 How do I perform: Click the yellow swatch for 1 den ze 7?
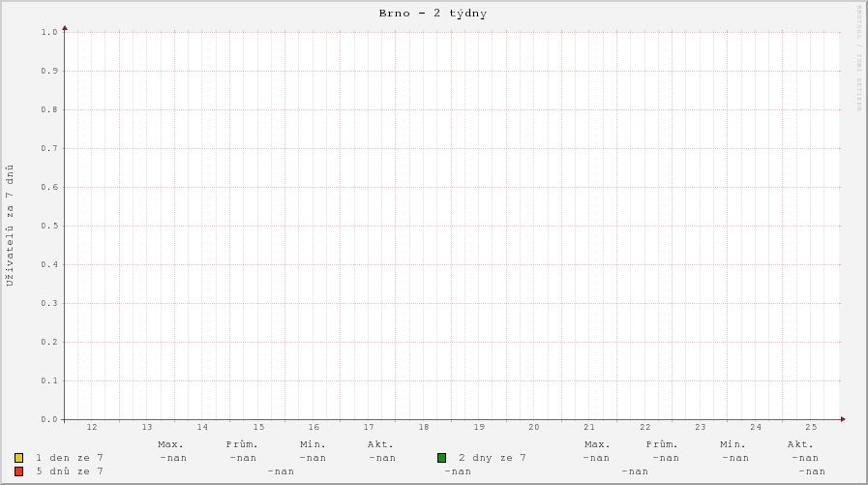coord(18,458)
